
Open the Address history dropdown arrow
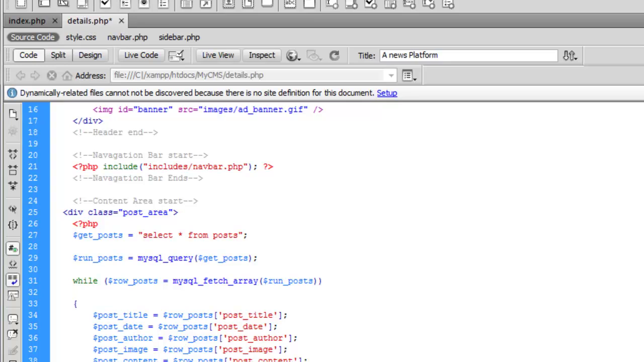[x=391, y=75]
